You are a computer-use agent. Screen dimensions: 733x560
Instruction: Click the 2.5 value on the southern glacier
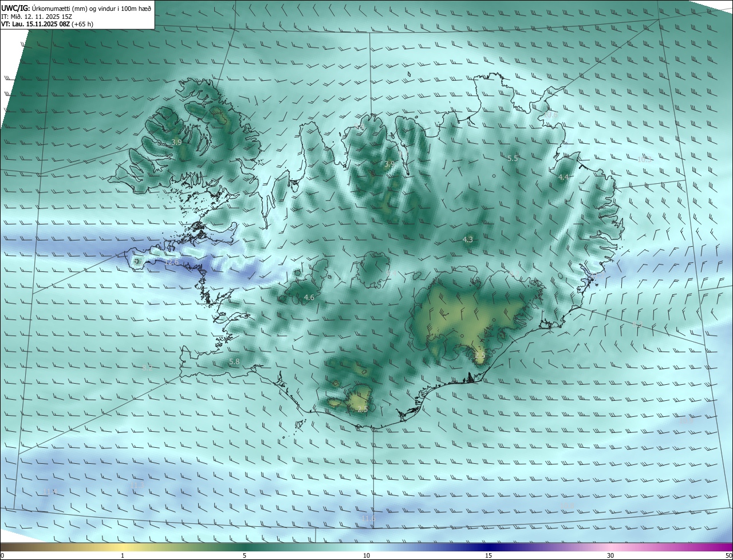pyautogui.click(x=362, y=409)
